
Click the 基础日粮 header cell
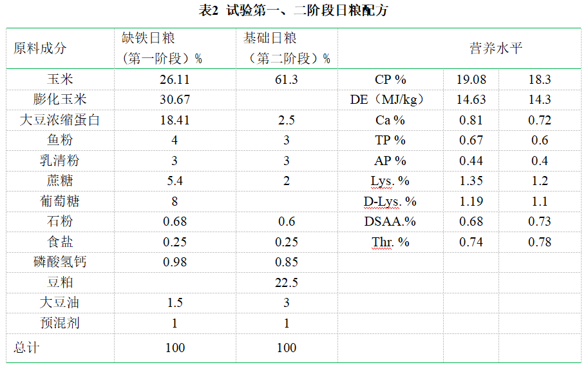(286, 48)
